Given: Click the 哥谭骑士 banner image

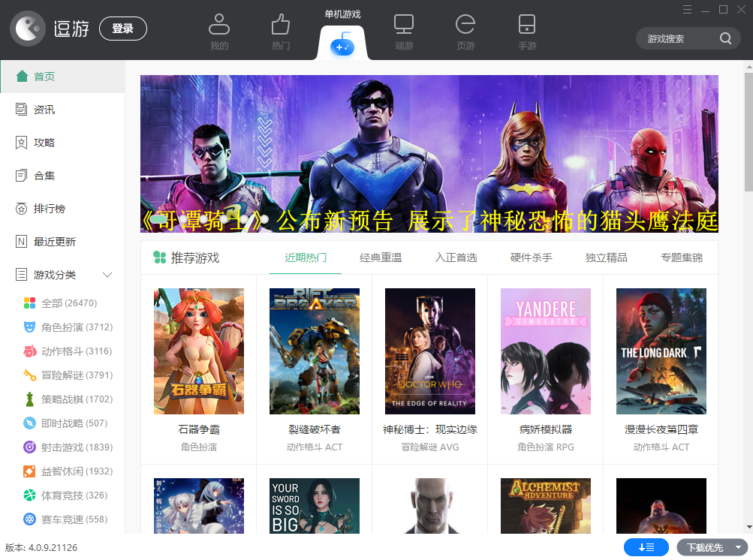Looking at the screenshot, I should [429, 153].
